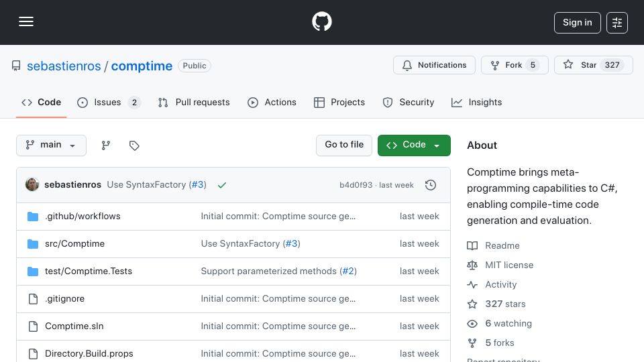Open the Issues tab
644x362 pixels.
click(109, 102)
